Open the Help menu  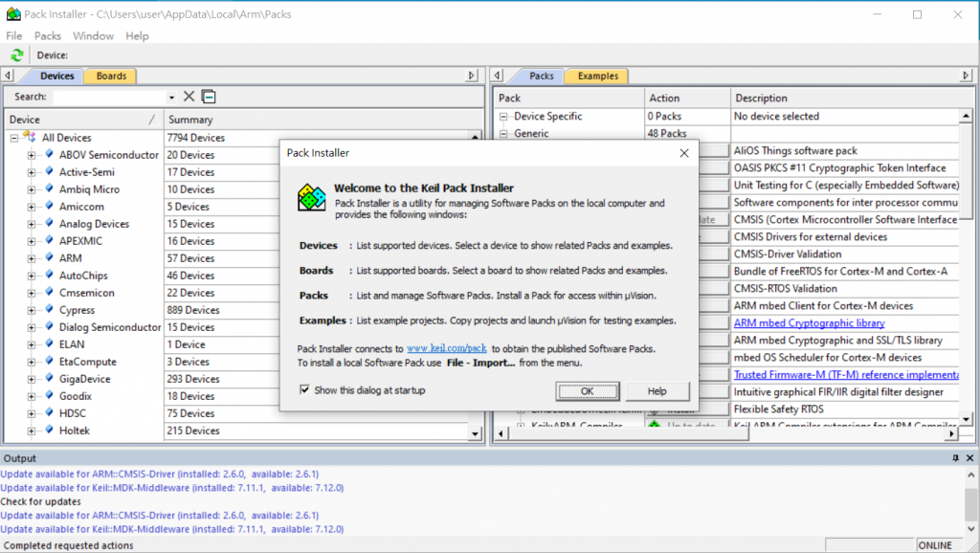click(137, 35)
